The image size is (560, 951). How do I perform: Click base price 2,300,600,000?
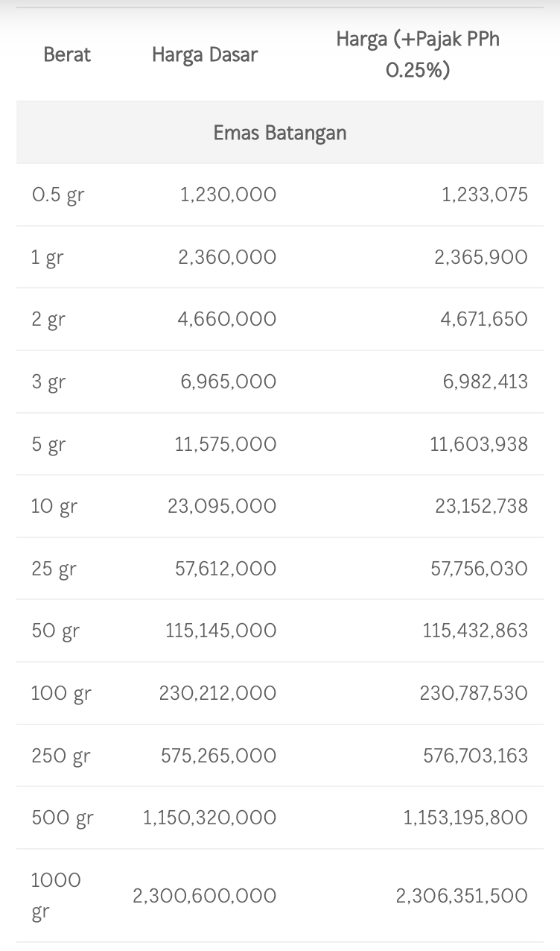204,895
